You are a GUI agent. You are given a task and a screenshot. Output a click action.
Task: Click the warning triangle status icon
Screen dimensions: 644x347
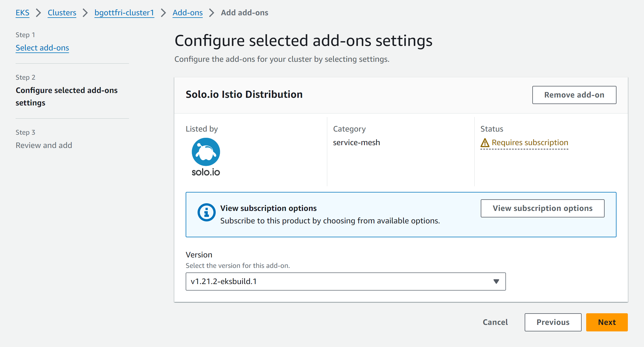(x=485, y=143)
